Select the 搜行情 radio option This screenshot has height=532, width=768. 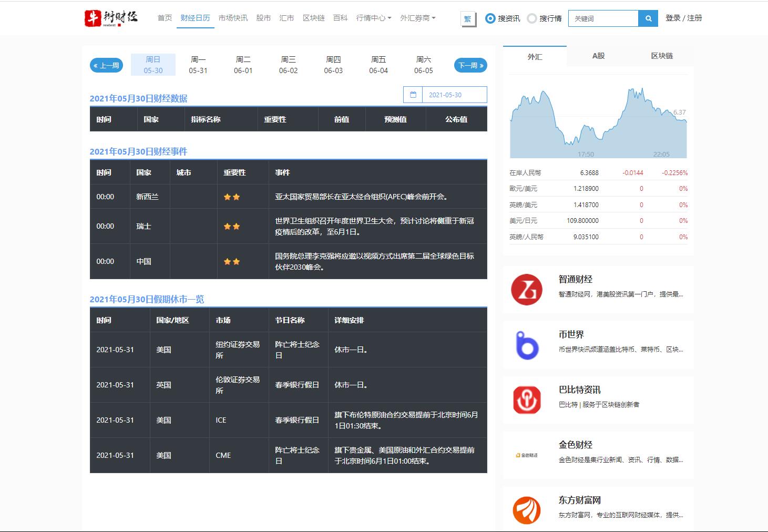(532, 18)
